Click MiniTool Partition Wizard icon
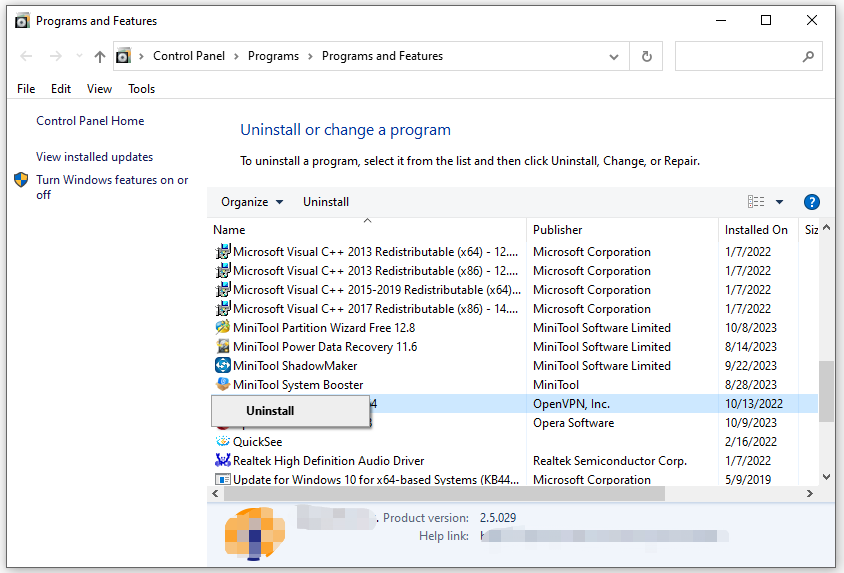This screenshot has width=844, height=573. click(x=223, y=327)
